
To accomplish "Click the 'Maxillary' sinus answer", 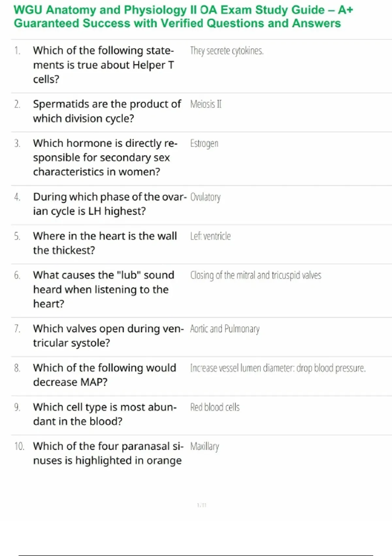I will pos(204,446).
